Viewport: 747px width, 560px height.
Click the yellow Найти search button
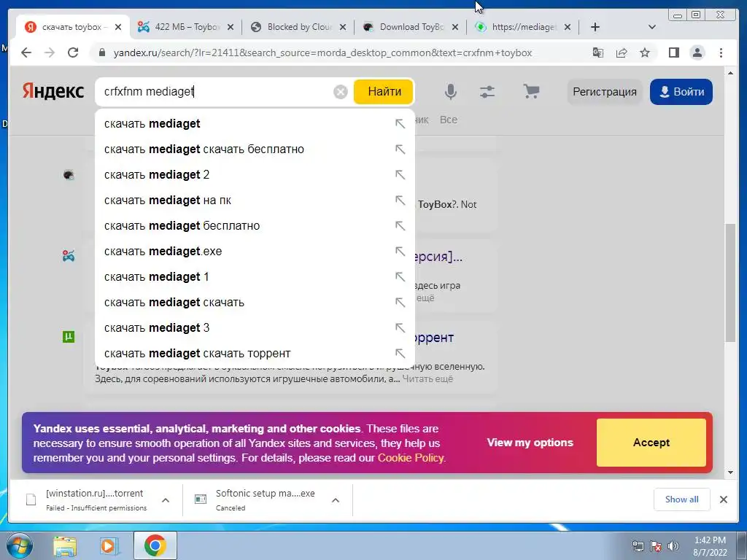tap(383, 91)
